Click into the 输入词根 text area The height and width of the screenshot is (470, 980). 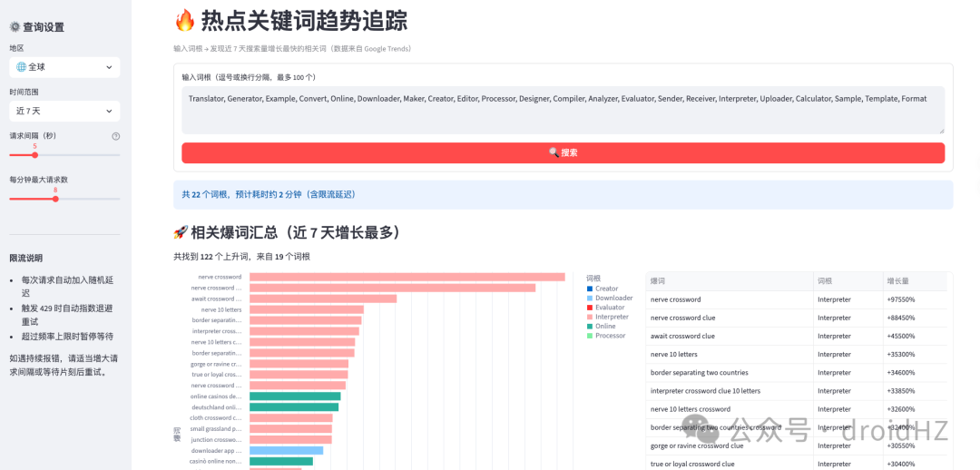[563, 110]
